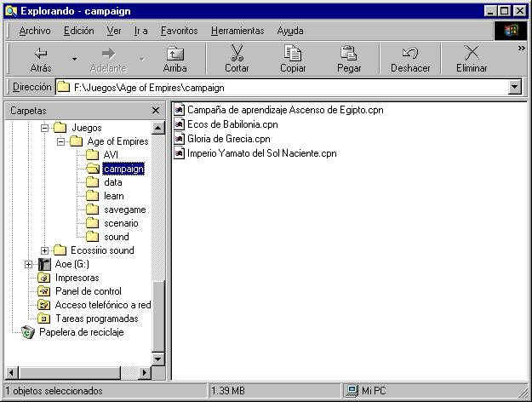Select the scenario folder icon

point(92,223)
